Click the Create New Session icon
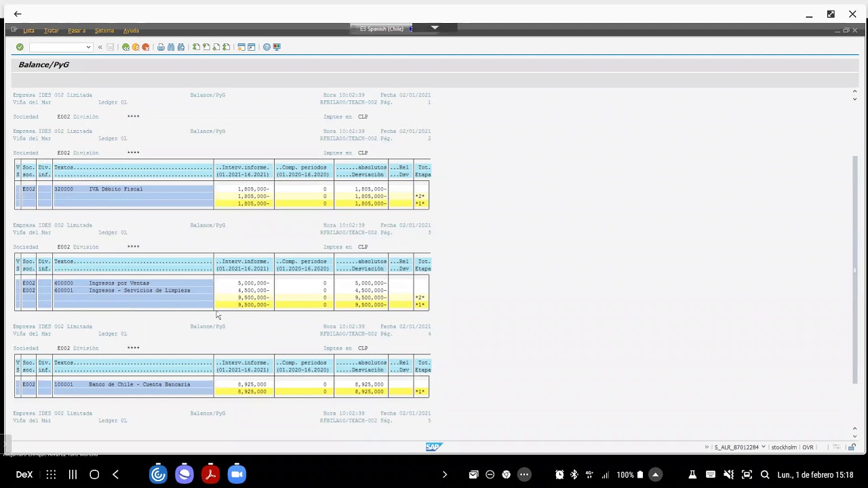Image resolution: width=868 pixels, height=488 pixels. pos(241,47)
